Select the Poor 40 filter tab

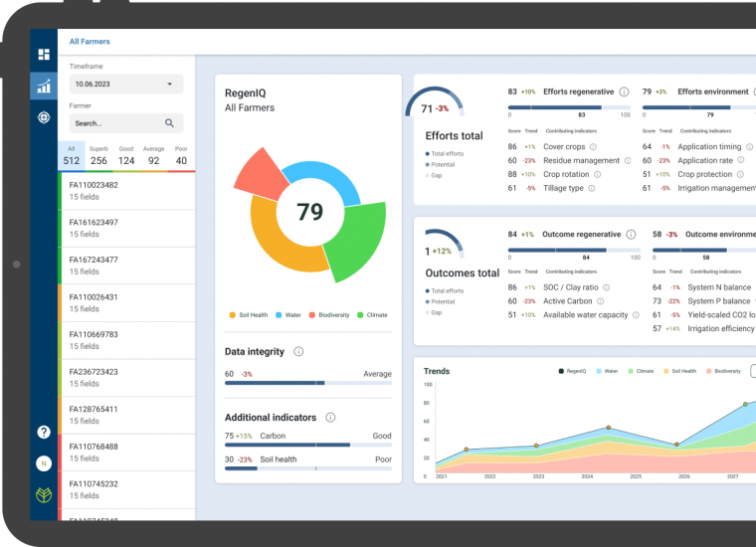(x=181, y=155)
